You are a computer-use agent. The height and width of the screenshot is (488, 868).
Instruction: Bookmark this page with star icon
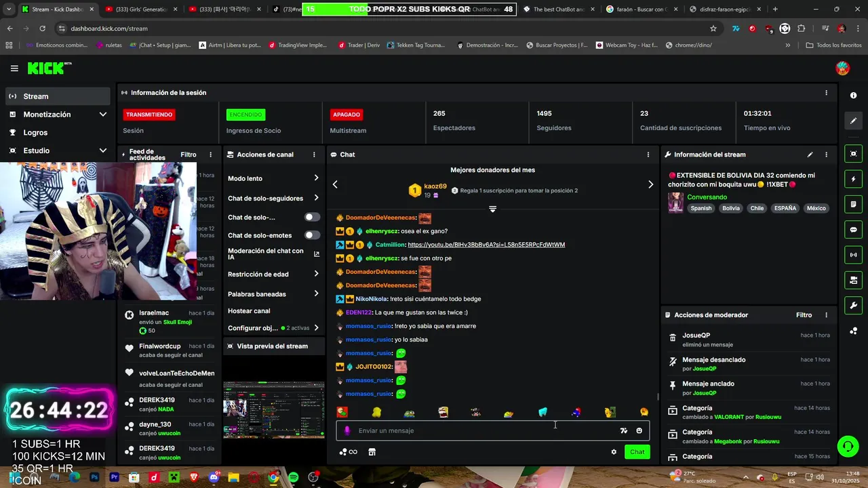pyautogui.click(x=713, y=28)
